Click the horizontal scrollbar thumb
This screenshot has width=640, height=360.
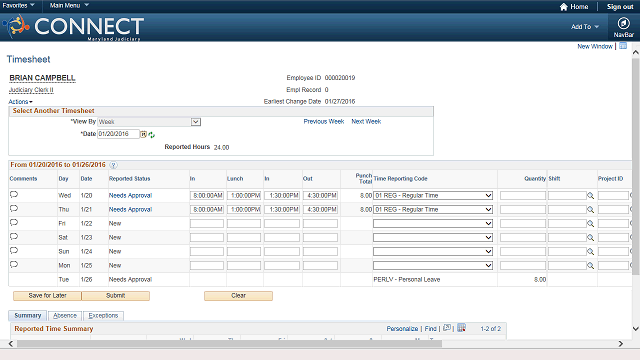point(229,344)
